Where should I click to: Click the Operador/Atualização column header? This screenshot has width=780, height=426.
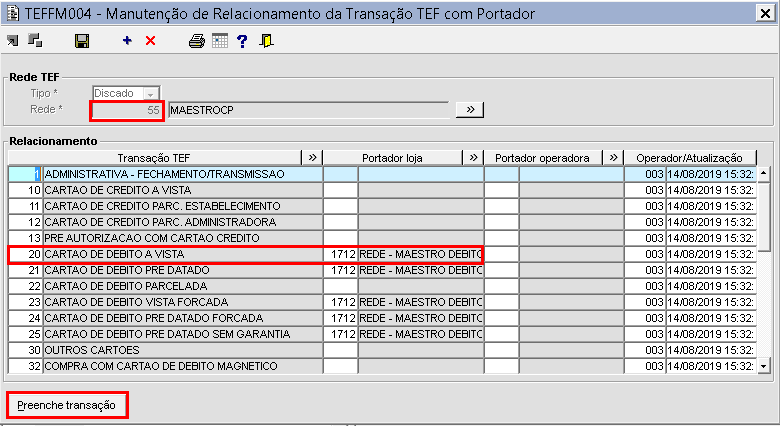(689, 158)
